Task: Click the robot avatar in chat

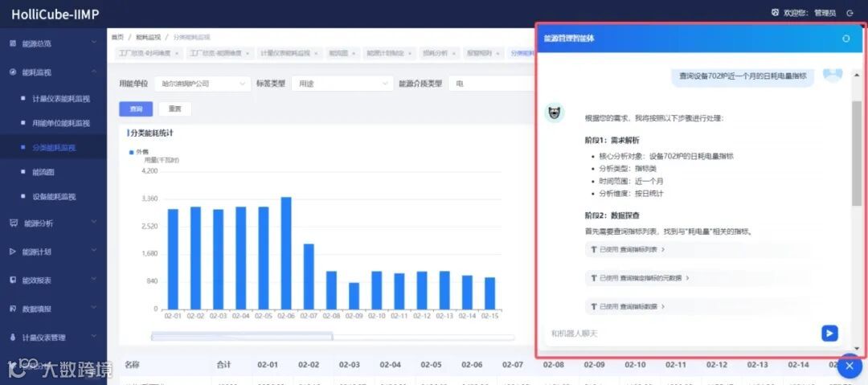Action: click(554, 113)
